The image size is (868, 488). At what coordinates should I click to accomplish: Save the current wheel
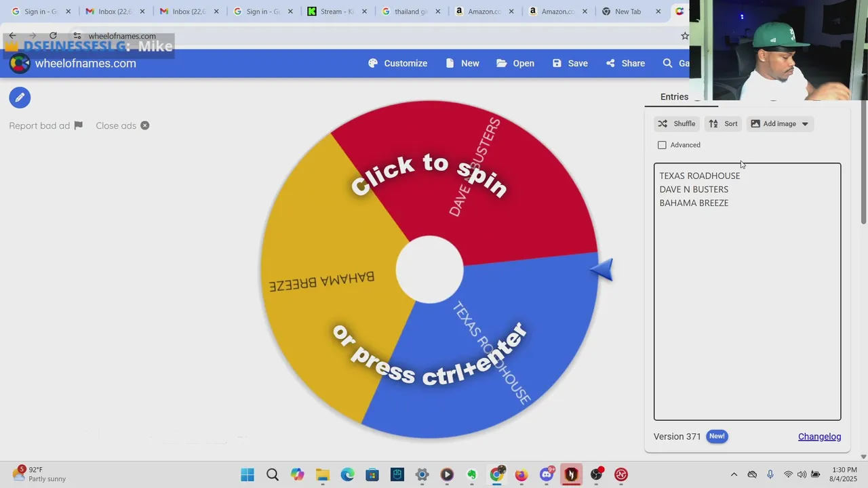(570, 63)
